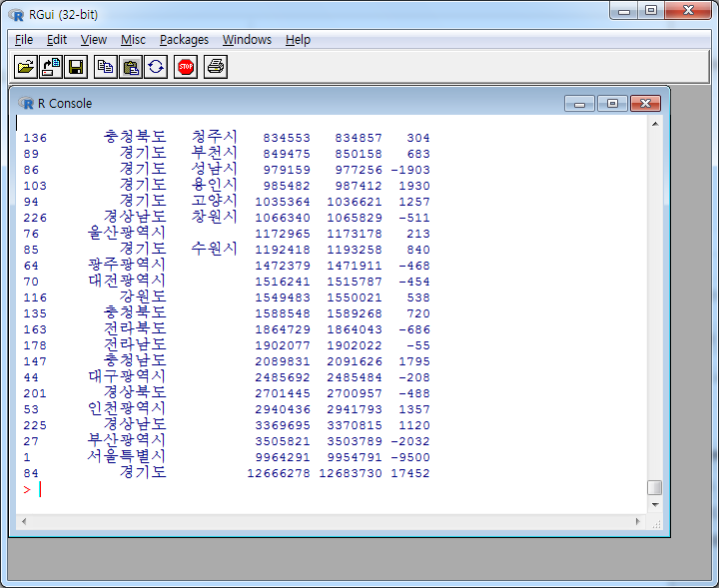Click the console horizontal scroll right arrow
This screenshot has width=719, height=588.
point(637,521)
